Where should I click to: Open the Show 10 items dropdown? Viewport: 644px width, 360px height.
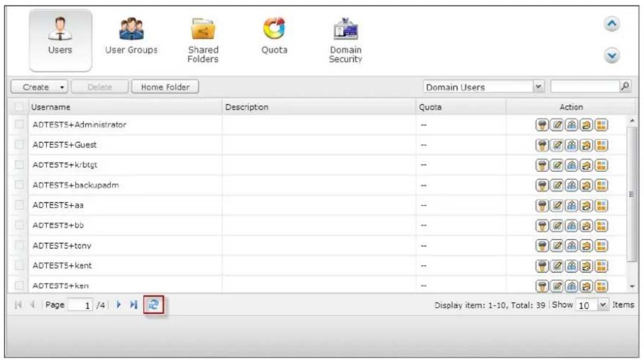[603, 305]
